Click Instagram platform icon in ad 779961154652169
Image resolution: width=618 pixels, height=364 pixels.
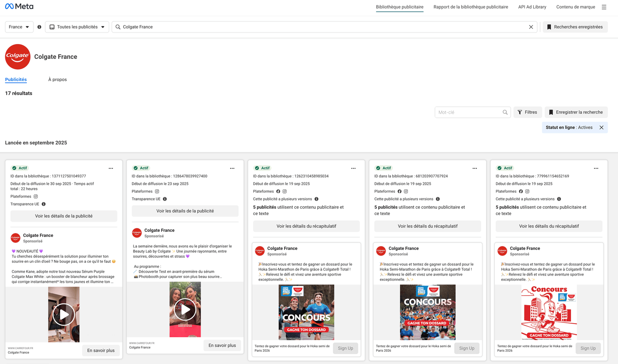click(527, 191)
